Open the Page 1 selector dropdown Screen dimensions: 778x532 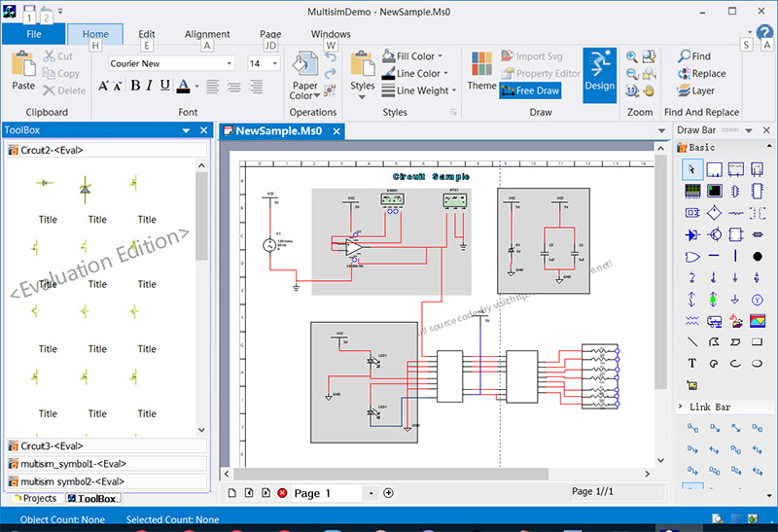[x=371, y=493]
